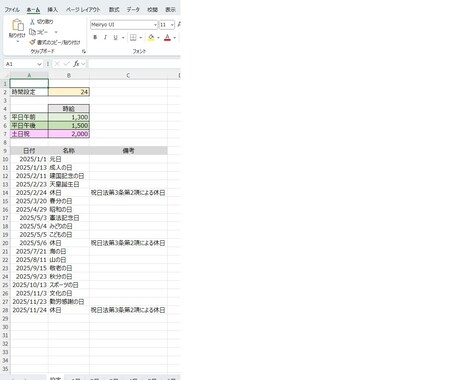This screenshot has width=460, height=380.
Task: Open the Name Box dropdown showing A1
Action: 39,64
